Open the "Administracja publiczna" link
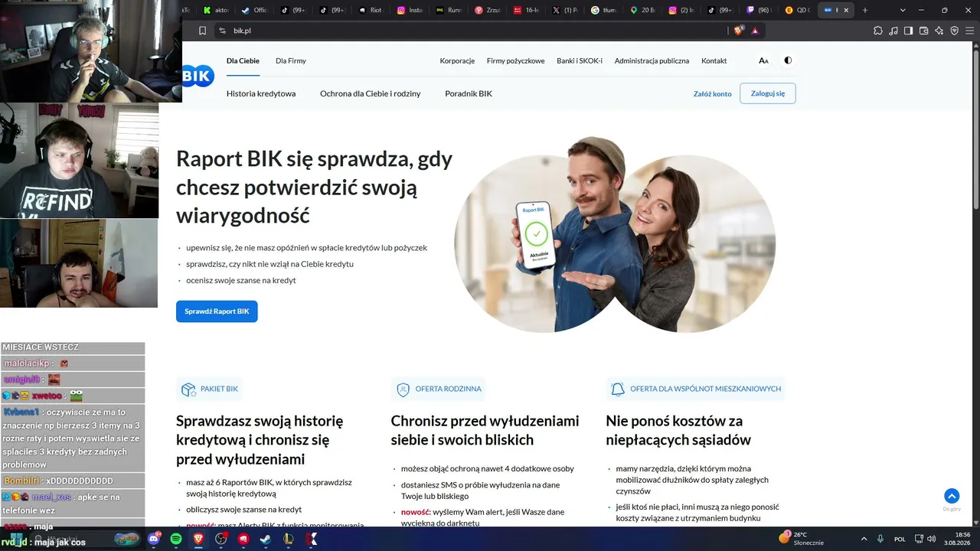Image resolution: width=980 pixels, height=551 pixels. click(x=652, y=60)
